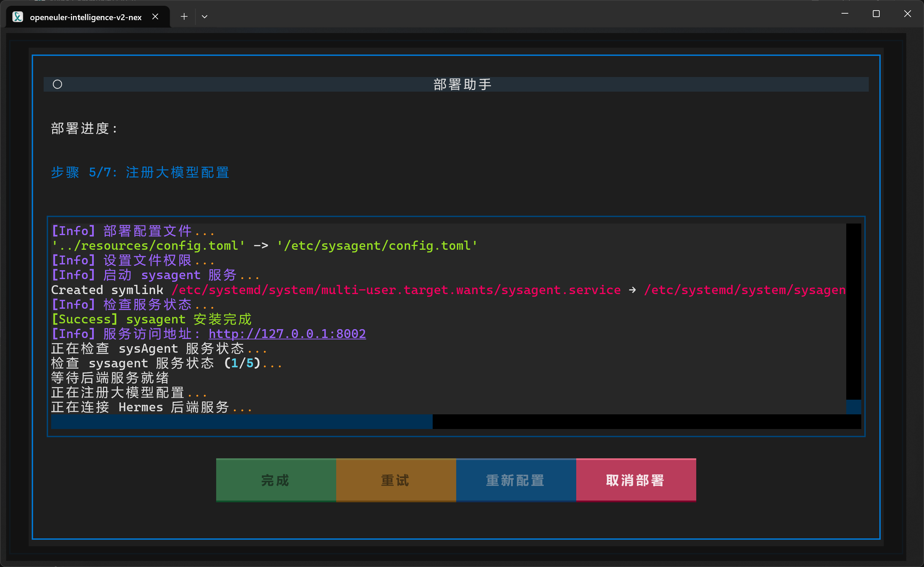This screenshot has height=567, width=924.
Task: Click the horizontal scrollbar thumb in log
Action: (x=242, y=422)
